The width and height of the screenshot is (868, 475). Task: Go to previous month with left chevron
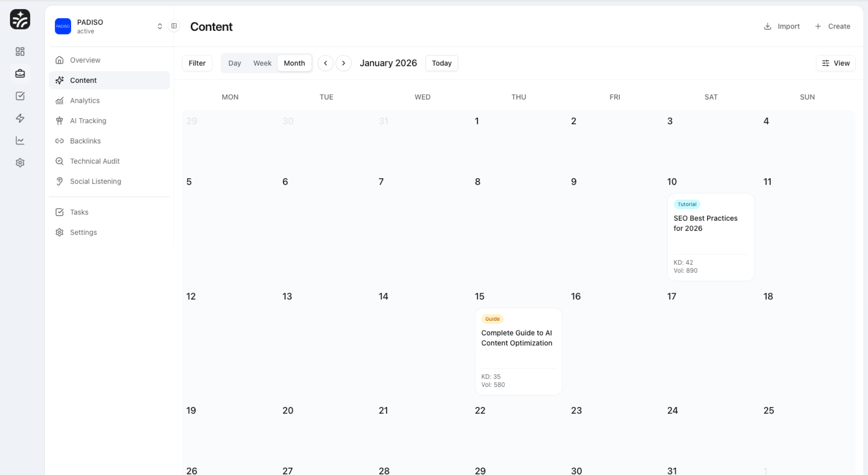325,63
